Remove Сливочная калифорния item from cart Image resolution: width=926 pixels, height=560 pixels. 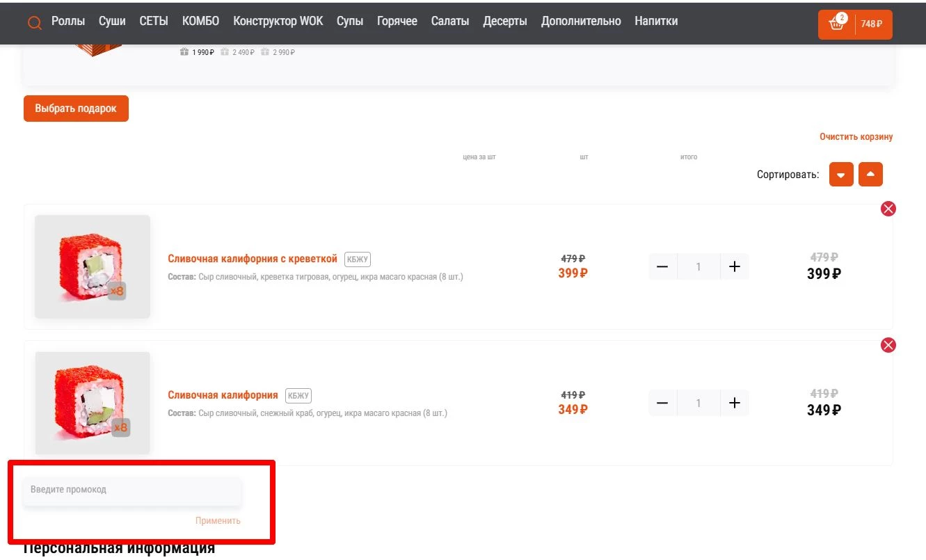point(888,345)
